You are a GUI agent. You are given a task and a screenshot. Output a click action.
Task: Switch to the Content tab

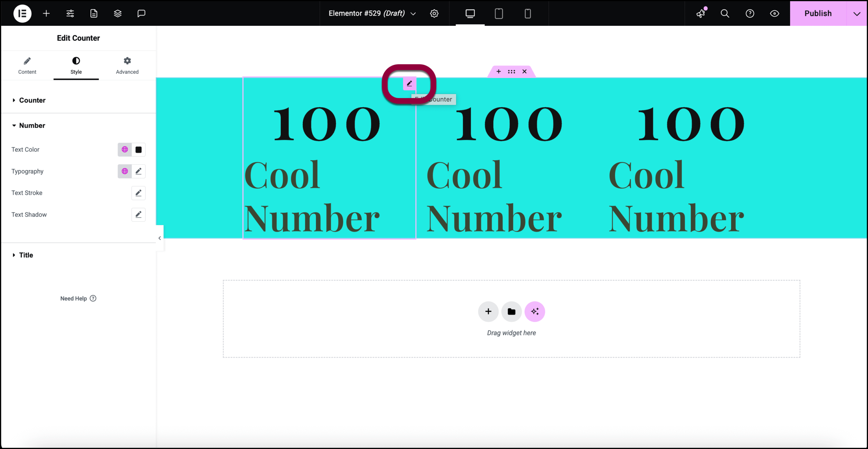[x=27, y=66]
